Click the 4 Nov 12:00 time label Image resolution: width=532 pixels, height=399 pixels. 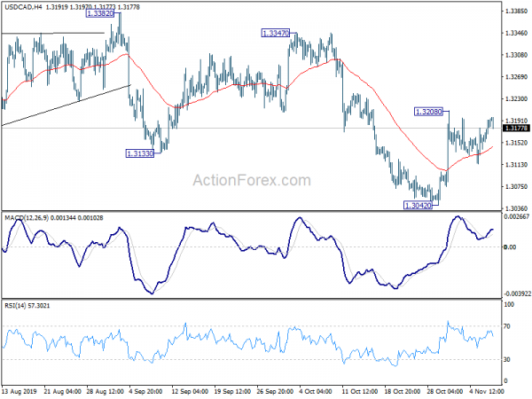click(x=486, y=392)
